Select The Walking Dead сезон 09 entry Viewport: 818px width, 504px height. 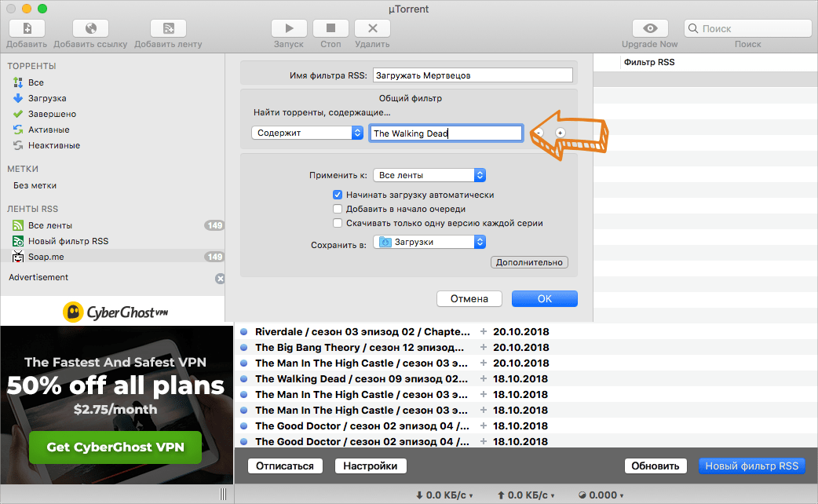(361, 378)
